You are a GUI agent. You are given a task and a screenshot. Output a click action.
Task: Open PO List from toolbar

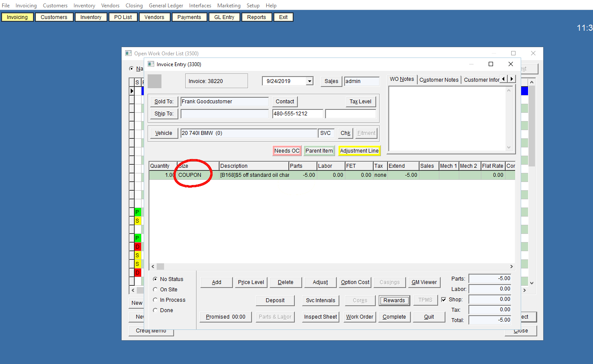tap(123, 17)
